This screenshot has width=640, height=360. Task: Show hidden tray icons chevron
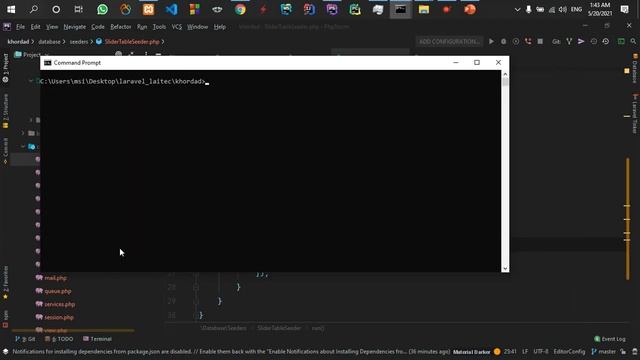click(x=517, y=9)
